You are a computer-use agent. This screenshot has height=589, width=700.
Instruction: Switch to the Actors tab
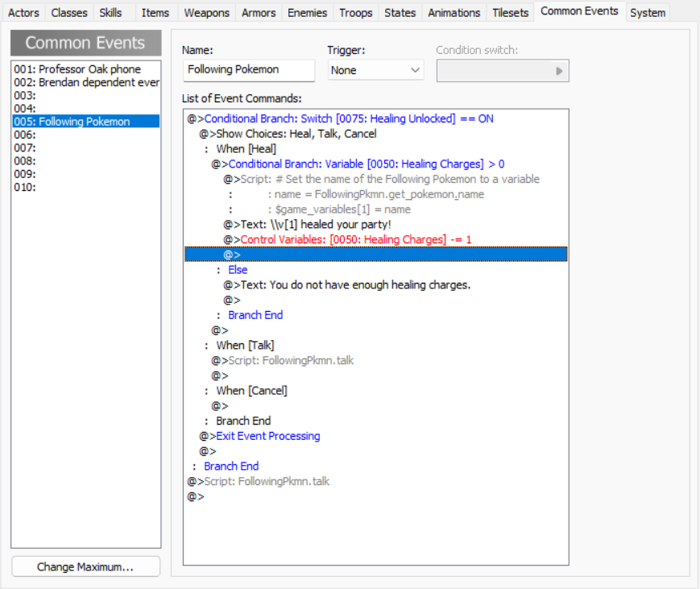(23, 12)
